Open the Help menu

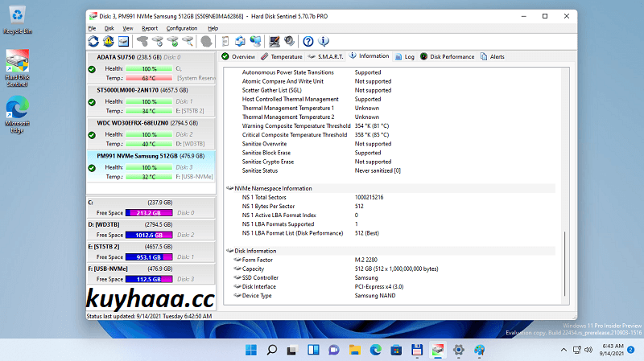click(213, 28)
